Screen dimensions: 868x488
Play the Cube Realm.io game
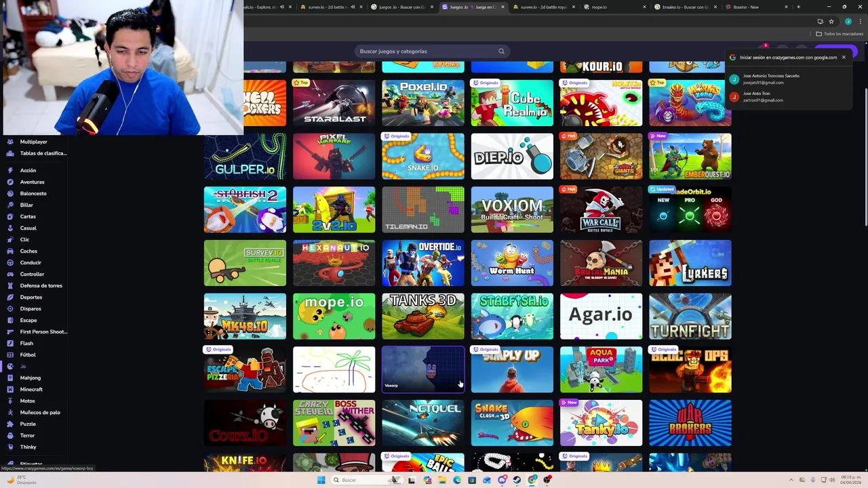point(512,103)
